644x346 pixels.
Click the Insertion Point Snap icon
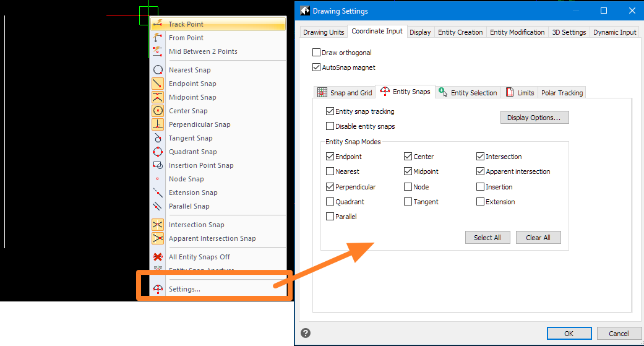click(x=158, y=165)
